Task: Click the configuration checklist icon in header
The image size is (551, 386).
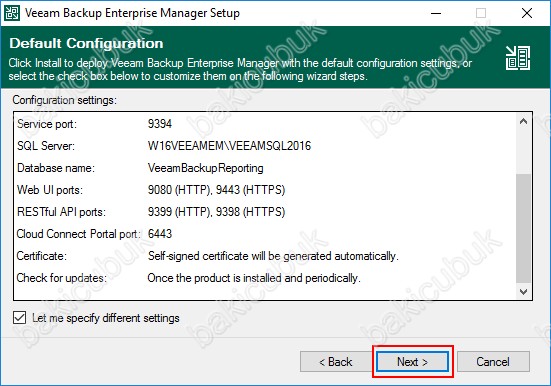Action: click(x=518, y=58)
